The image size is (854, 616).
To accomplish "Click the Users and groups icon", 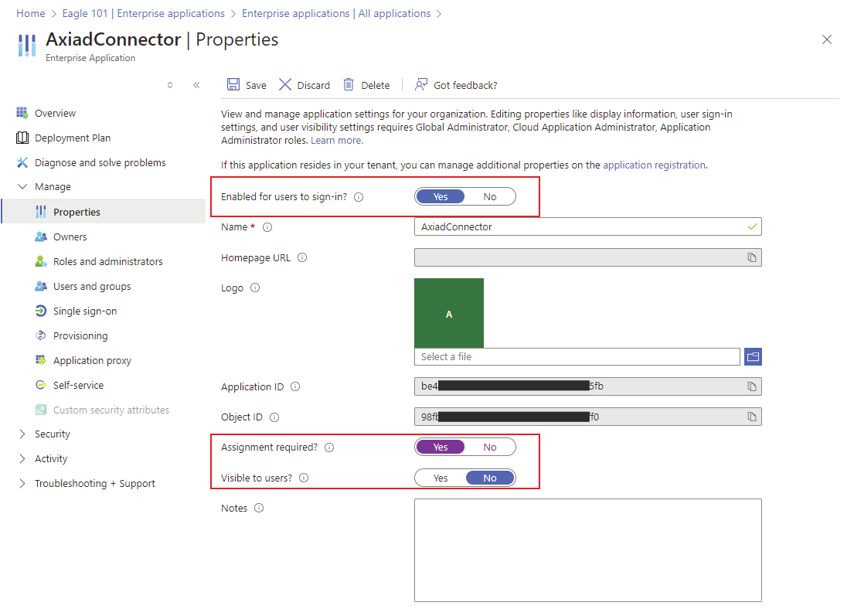I will [41, 286].
